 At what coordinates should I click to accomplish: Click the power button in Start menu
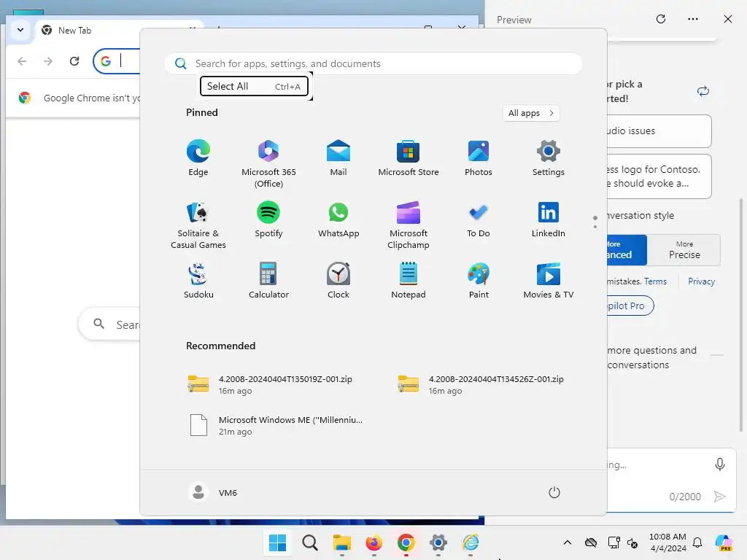point(554,492)
